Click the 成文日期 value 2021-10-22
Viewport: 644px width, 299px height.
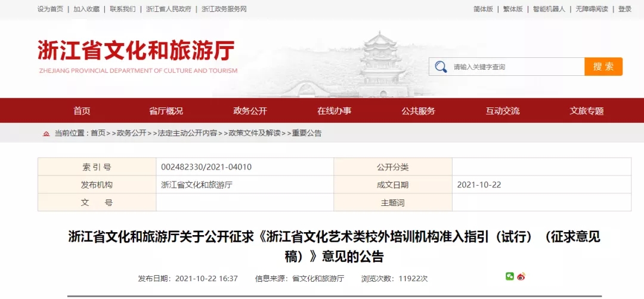pyautogui.click(x=479, y=184)
